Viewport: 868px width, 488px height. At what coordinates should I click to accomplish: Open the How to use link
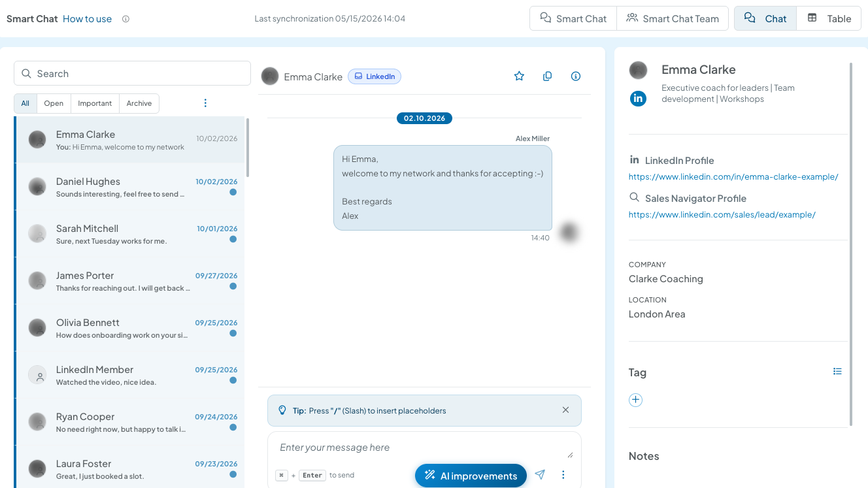(88, 19)
